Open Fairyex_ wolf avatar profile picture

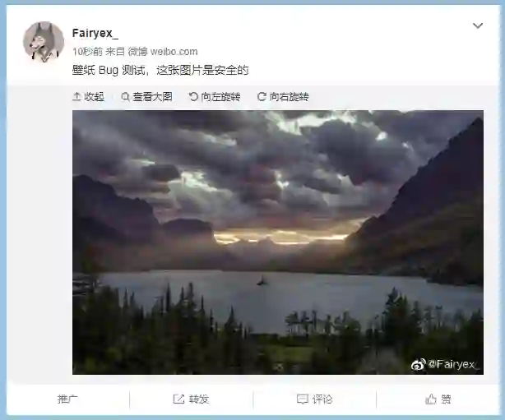44,42
